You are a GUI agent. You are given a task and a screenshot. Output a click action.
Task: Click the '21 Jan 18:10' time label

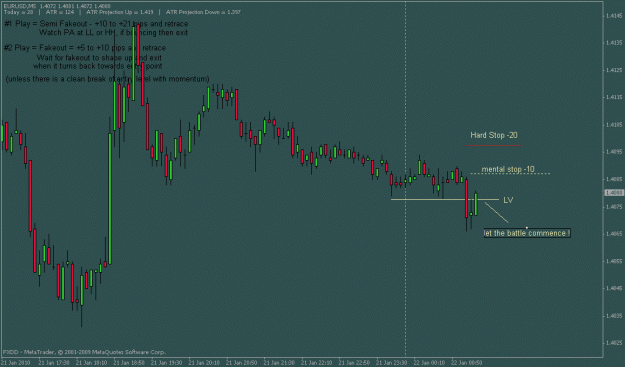(91, 363)
